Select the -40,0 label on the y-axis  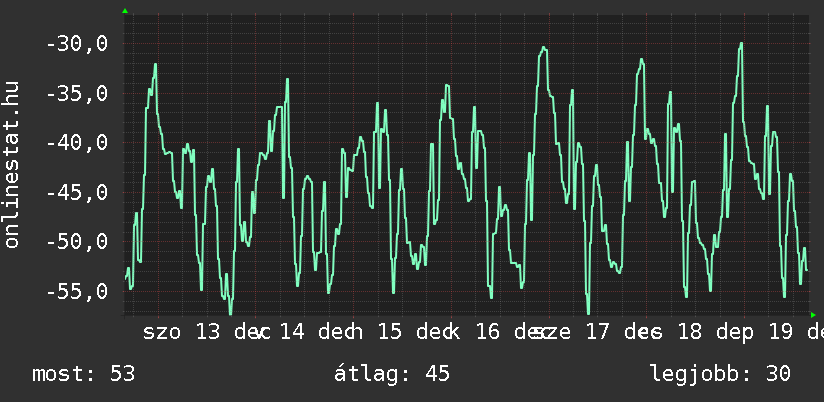[x=78, y=143]
